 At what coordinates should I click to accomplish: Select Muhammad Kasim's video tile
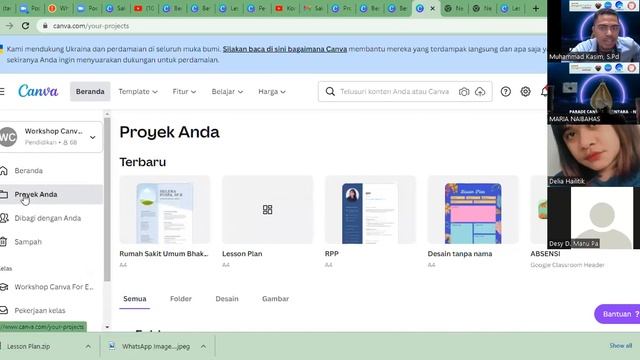pyautogui.click(x=593, y=31)
